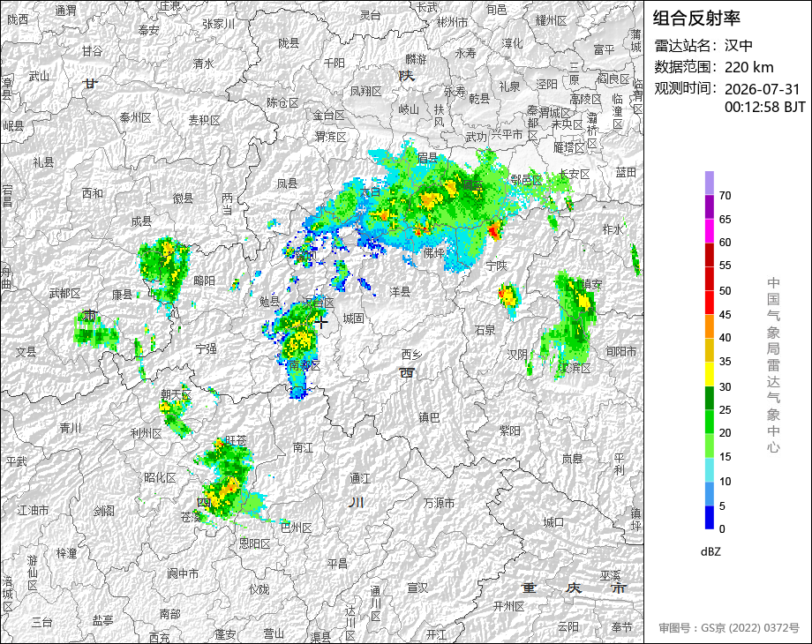Click the yellow 30 dBZ legend color
812x644 pixels.
coord(710,374)
